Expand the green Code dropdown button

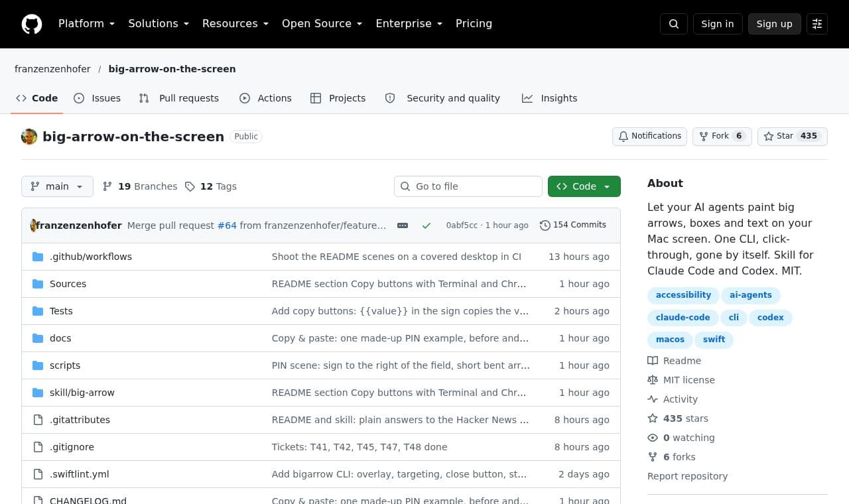[584, 186]
